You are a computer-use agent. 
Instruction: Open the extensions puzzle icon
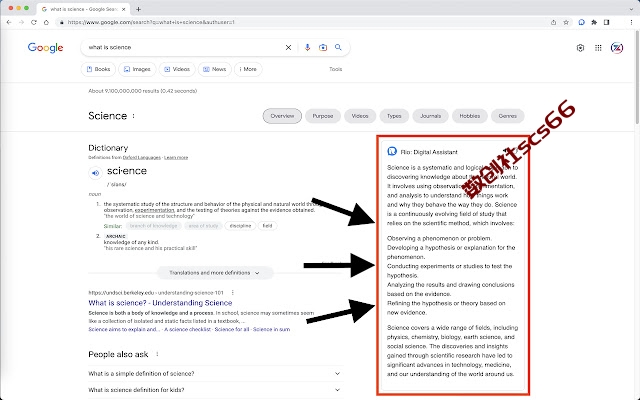click(594, 22)
